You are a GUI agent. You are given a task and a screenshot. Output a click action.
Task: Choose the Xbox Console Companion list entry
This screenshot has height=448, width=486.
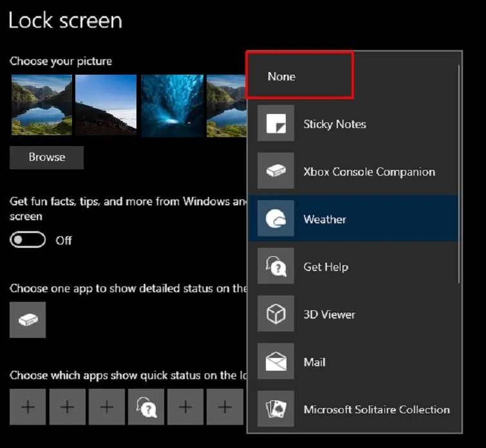[369, 172]
